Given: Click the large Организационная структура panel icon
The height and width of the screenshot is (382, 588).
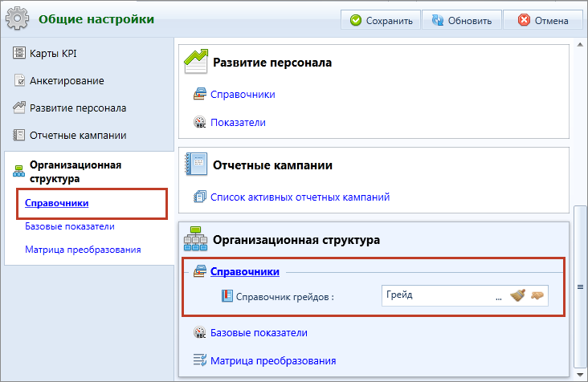Looking at the screenshot, I should (x=196, y=238).
